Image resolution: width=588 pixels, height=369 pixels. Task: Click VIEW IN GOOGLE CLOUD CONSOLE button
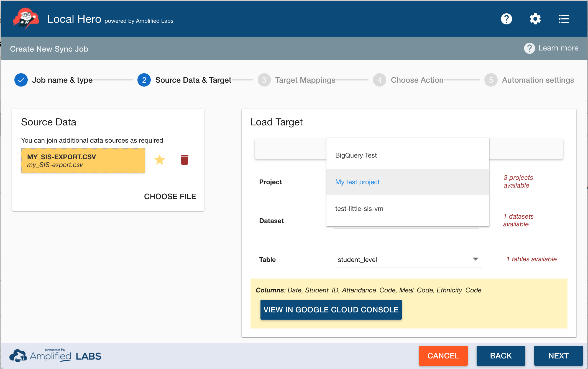(331, 310)
